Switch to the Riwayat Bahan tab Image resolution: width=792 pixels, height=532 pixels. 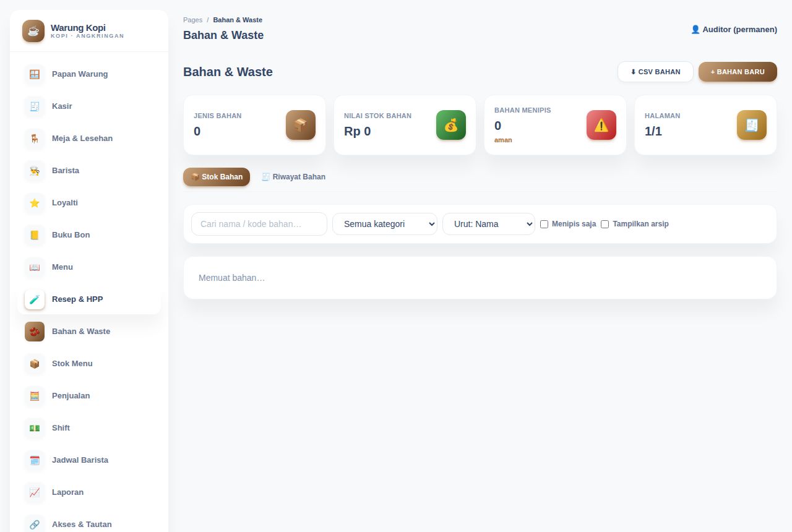click(293, 177)
